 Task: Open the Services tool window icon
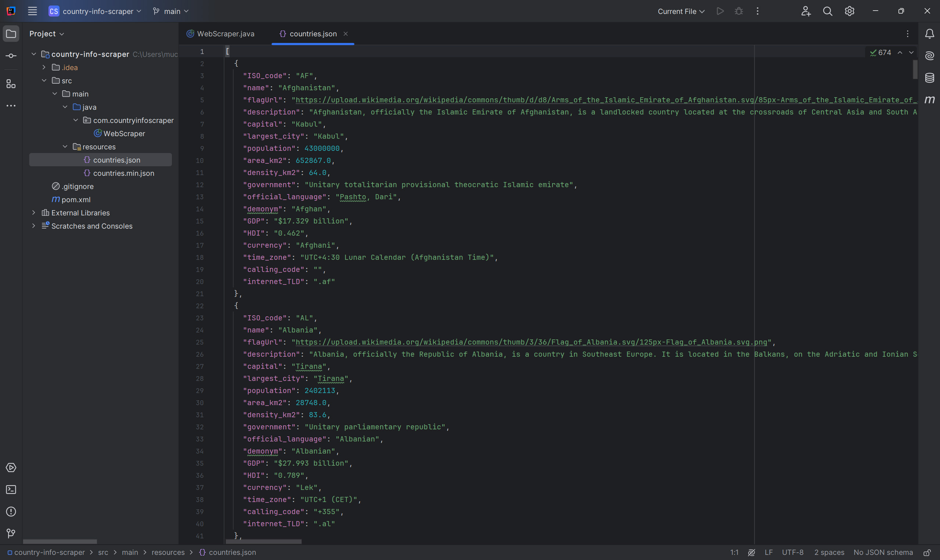click(11, 468)
